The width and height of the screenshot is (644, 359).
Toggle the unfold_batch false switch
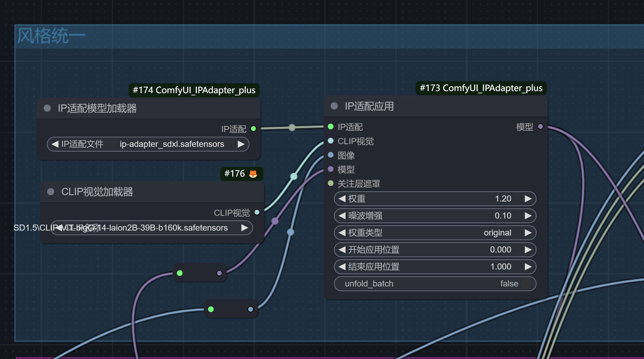[x=526, y=283]
